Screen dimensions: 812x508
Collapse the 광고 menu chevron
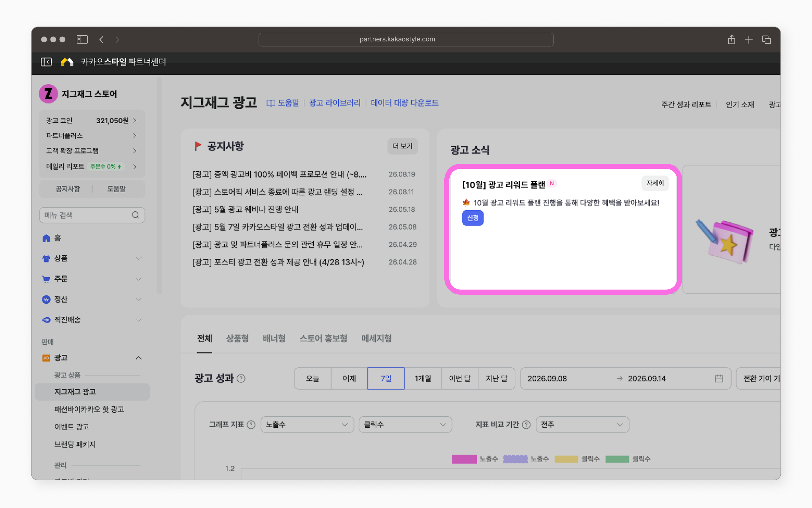click(x=139, y=358)
